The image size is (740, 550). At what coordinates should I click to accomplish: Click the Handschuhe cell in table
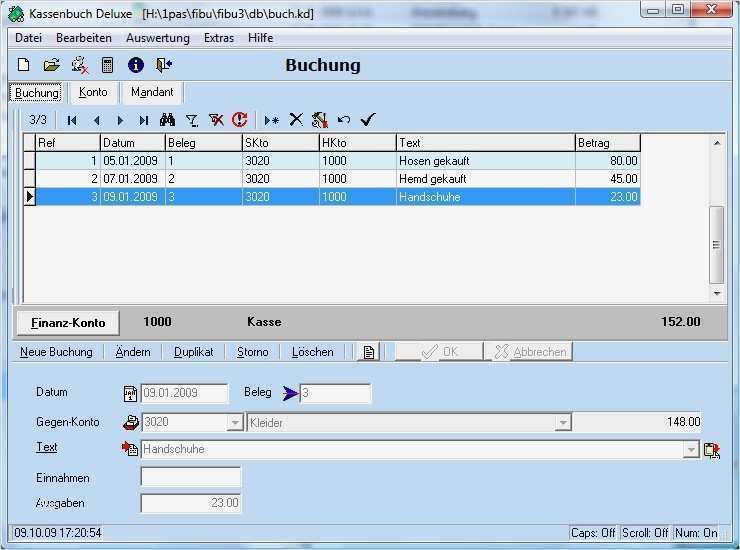(485, 197)
